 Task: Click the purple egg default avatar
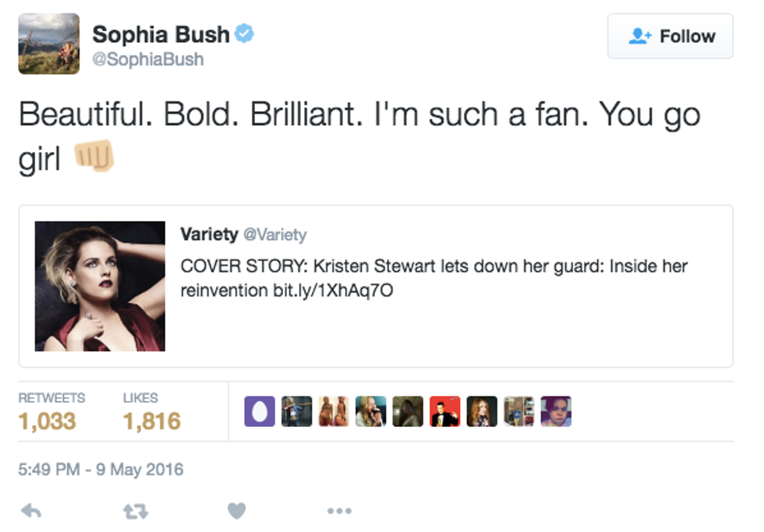click(260, 411)
